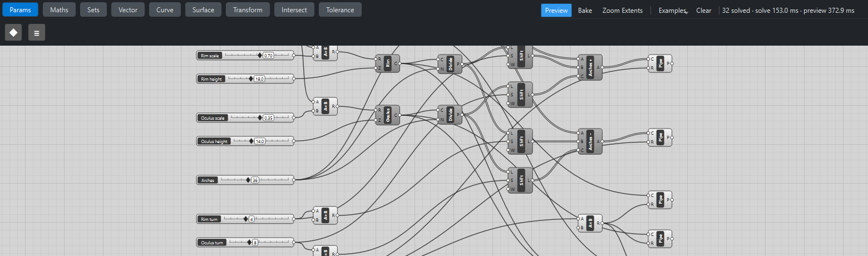868x256 pixels.
Task: Click the Oculus height slider handle
Action: pyautogui.click(x=251, y=141)
